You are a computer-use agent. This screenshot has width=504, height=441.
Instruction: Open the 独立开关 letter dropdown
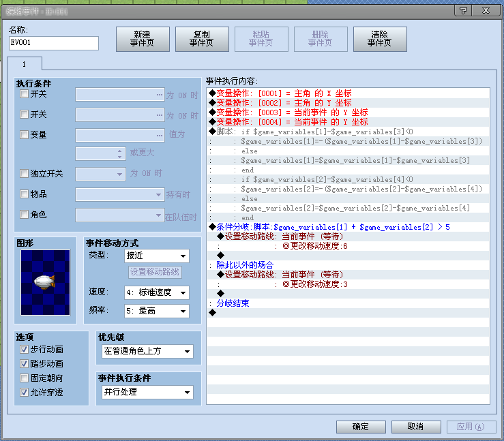100,174
